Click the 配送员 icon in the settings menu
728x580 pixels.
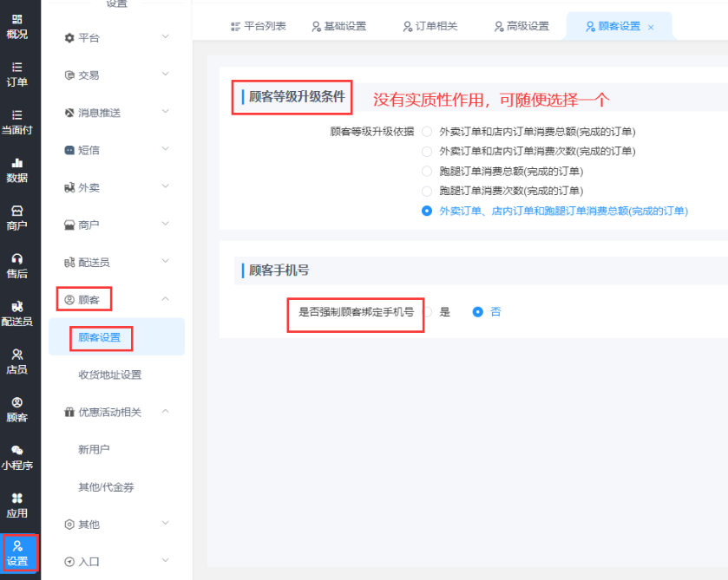(69, 263)
